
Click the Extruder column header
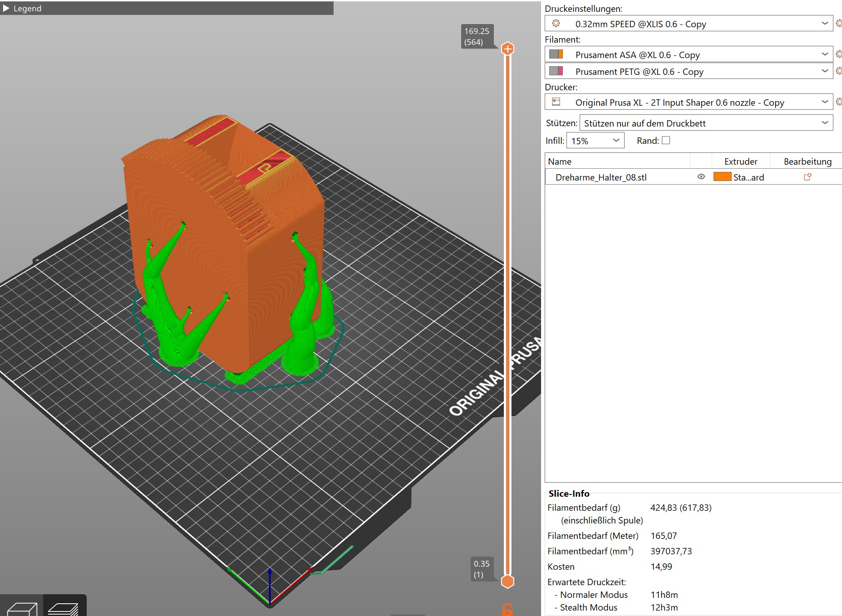(741, 161)
